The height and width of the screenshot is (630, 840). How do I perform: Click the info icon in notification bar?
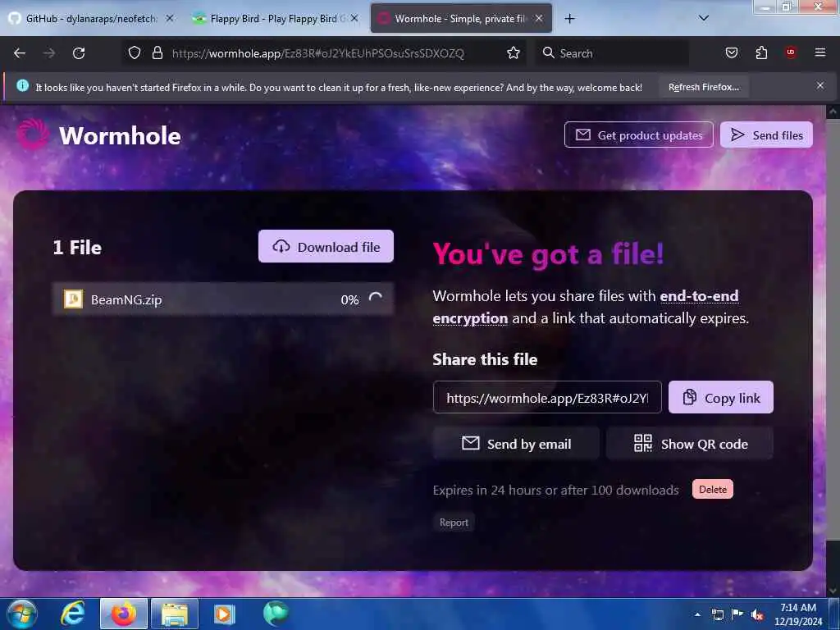(x=22, y=85)
